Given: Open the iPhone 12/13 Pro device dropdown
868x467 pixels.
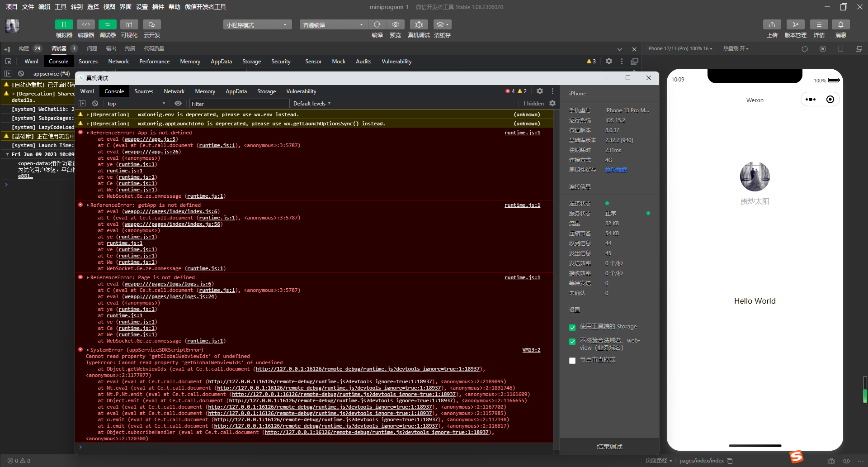Looking at the screenshot, I should tap(679, 48).
